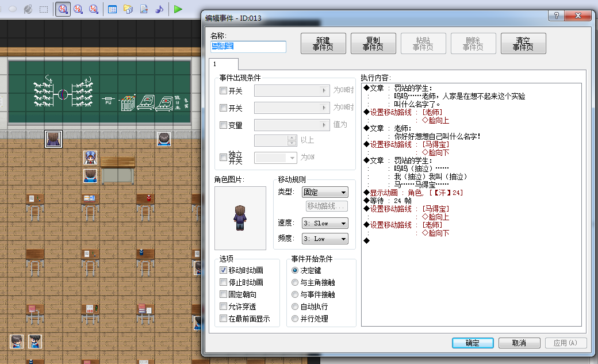This screenshot has width=598, height=364.
Task: Select the highlighted student event on the map
Action: (x=53, y=139)
